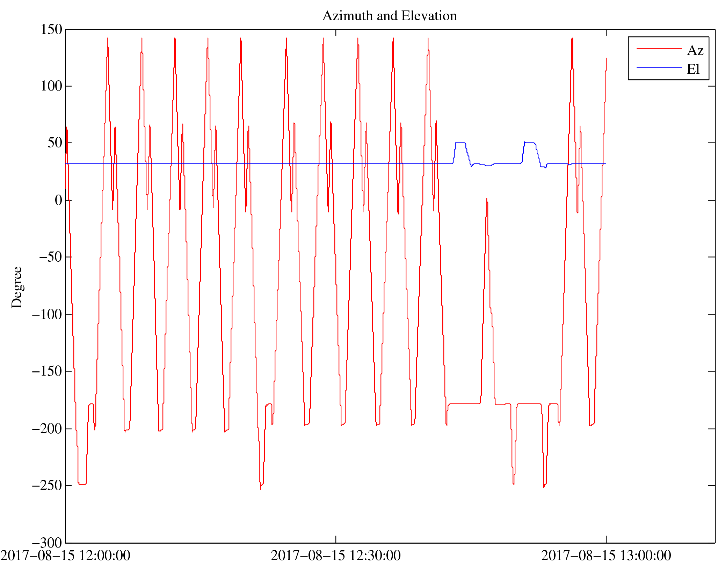Screen dimensions: 725x588
Task: Click the y-axis tick label "-250"
Action: (x=47, y=485)
